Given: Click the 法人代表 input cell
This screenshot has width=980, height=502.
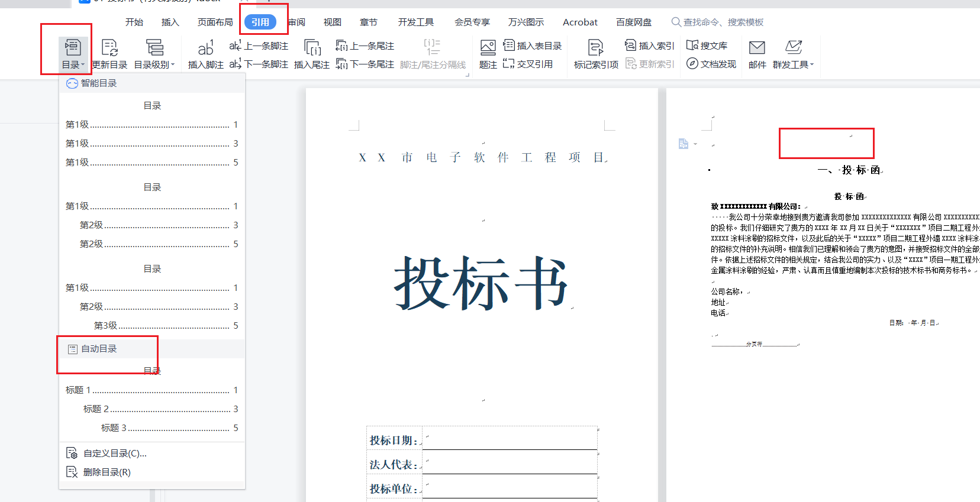Looking at the screenshot, I should [510, 462].
